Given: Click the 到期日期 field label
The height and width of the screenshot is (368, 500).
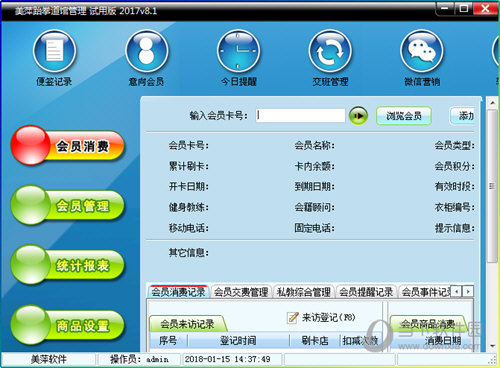Looking at the screenshot, I should [315, 186].
